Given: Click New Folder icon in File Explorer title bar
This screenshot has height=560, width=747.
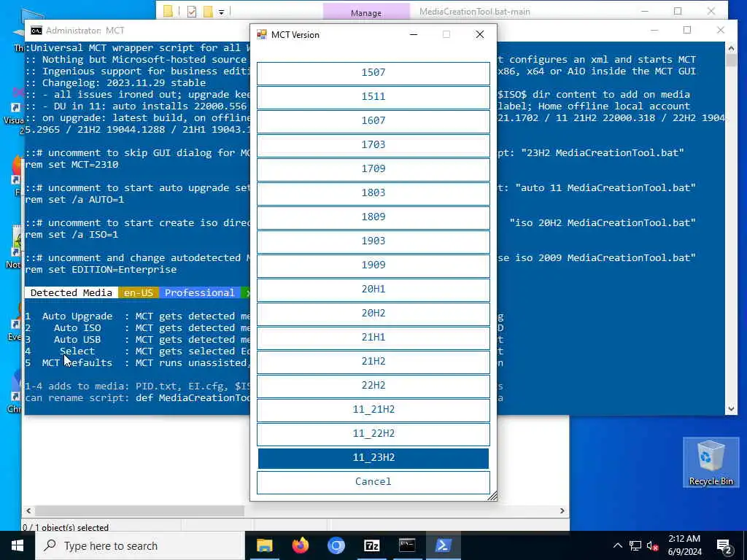Looking at the screenshot, I should 208,12.
